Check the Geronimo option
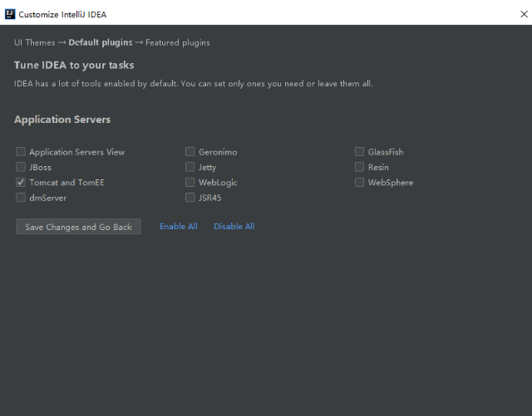Image resolution: width=532 pixels, height=416 pixels. [x=190, y=152]
